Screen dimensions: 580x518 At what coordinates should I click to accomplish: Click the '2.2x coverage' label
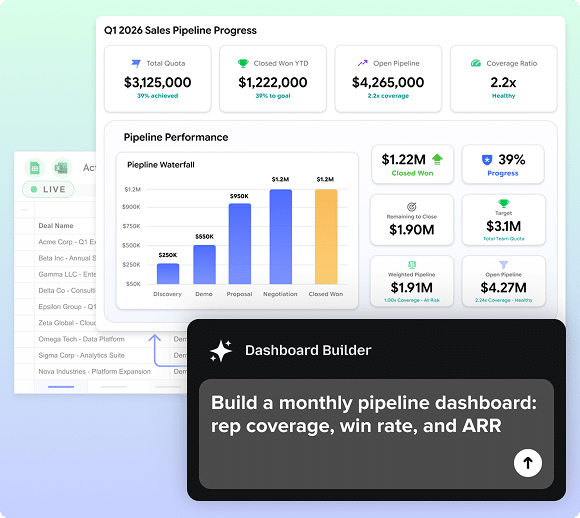(x=388, y=96)
